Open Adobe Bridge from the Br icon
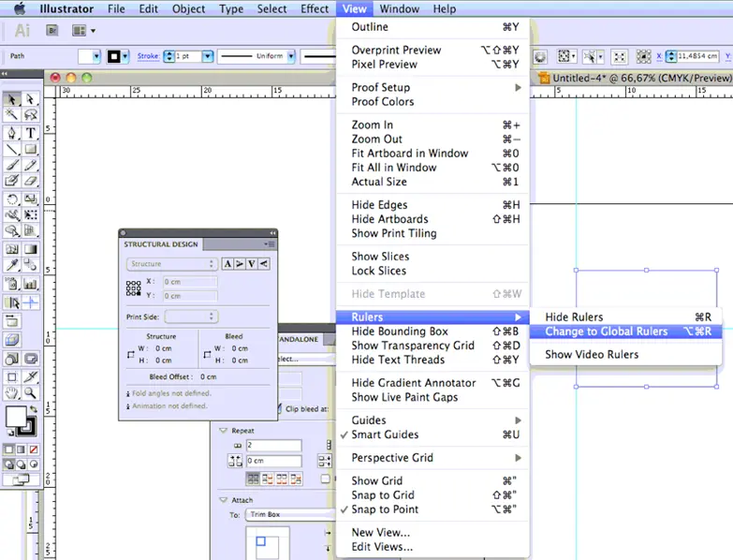Viewport: 733px width, 560px height. pyautogui.click(x=52, y=31)
